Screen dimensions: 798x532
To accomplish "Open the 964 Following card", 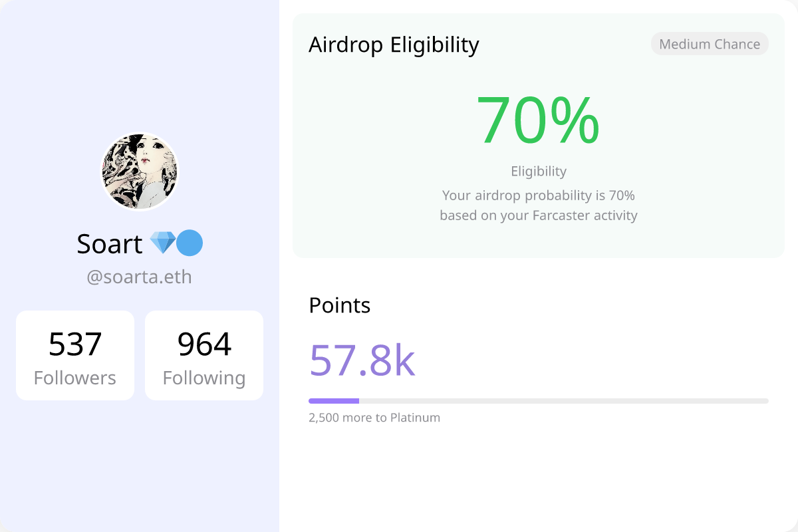I will click(x=204, y=356).
